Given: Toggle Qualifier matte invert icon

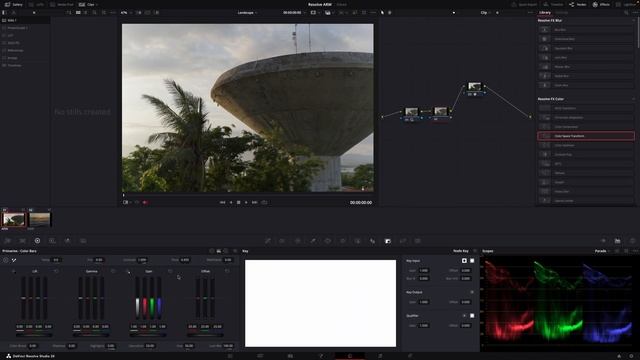Looking at the screenshot, I should [464, 316].
